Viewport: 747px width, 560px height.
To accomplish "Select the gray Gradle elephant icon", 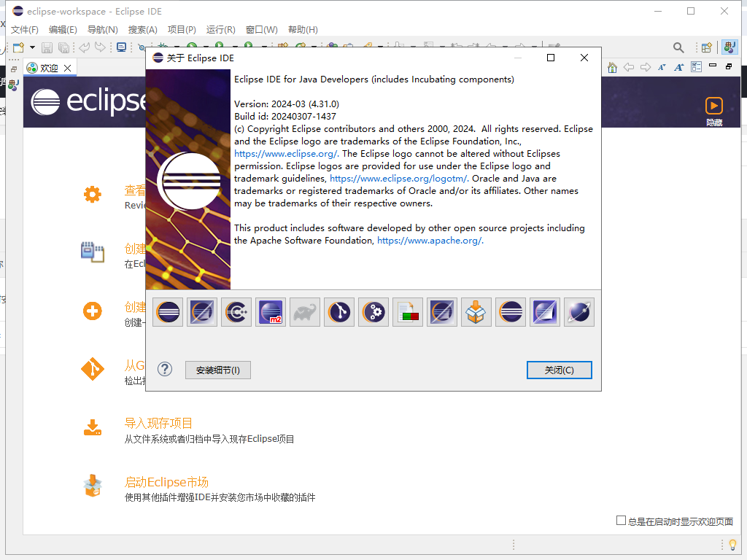I will click(x=305, y=311).
